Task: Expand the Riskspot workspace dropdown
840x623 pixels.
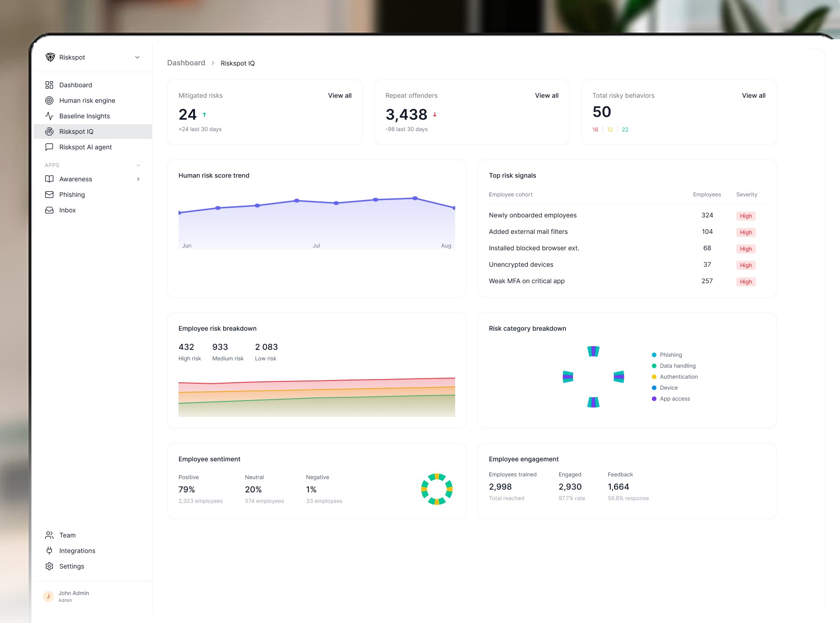Action: point(137,57)
